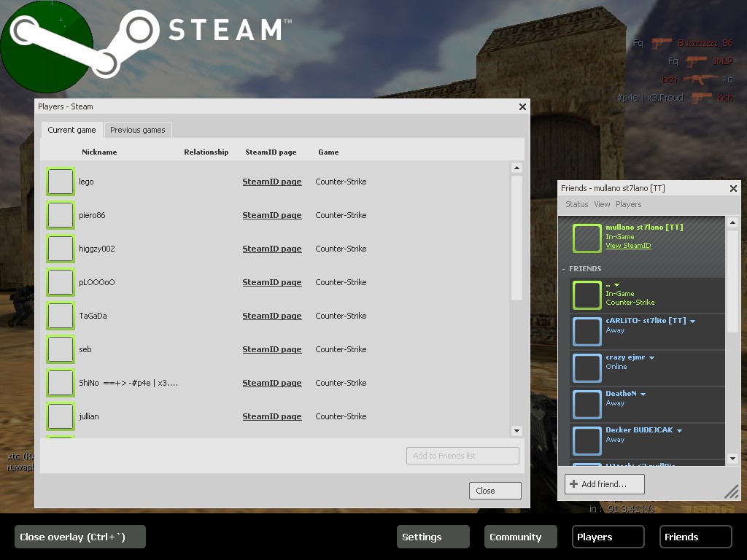Click jullian's avatar icon
The height and width of the screenshot is (560, 747).
coord(61,416)
